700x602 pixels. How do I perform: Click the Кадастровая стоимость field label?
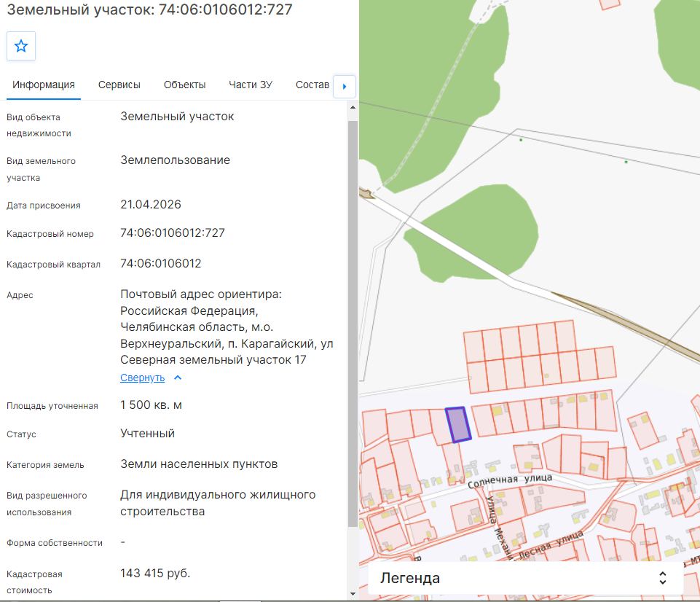coord(34,582)
